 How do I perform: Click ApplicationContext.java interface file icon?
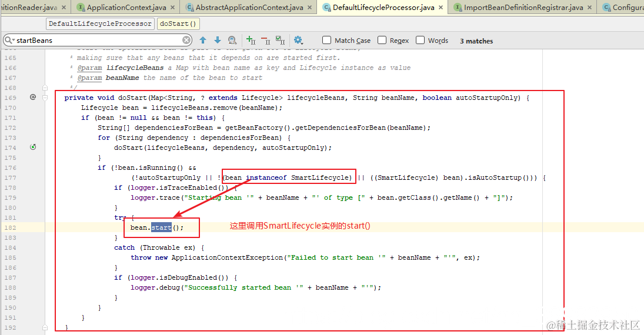click(x=81, y=8)
